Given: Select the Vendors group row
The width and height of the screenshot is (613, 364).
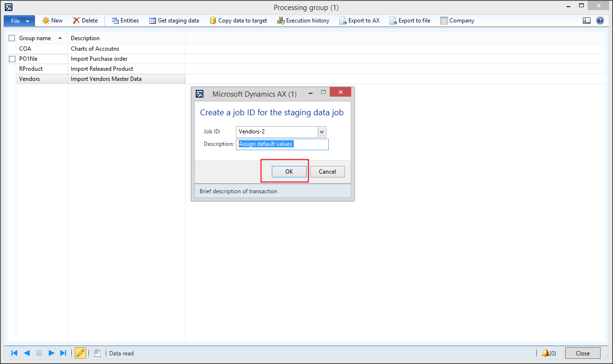Looking at the screenshot, I should point(42,79).
